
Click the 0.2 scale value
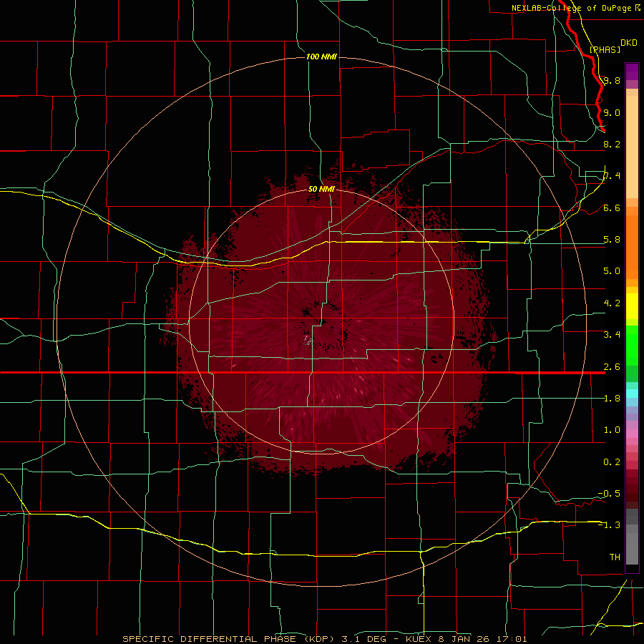612,462
